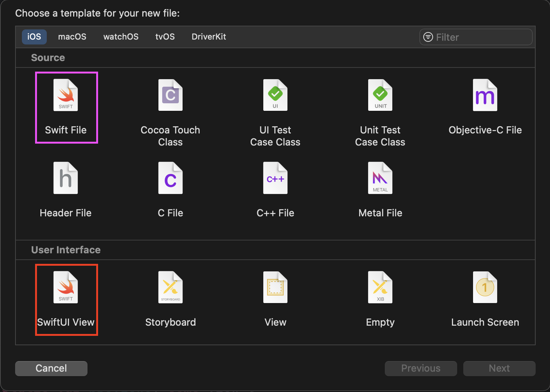Click the "Header File" label text
Viewport: 550px width, 392px height.
(66, 213)
